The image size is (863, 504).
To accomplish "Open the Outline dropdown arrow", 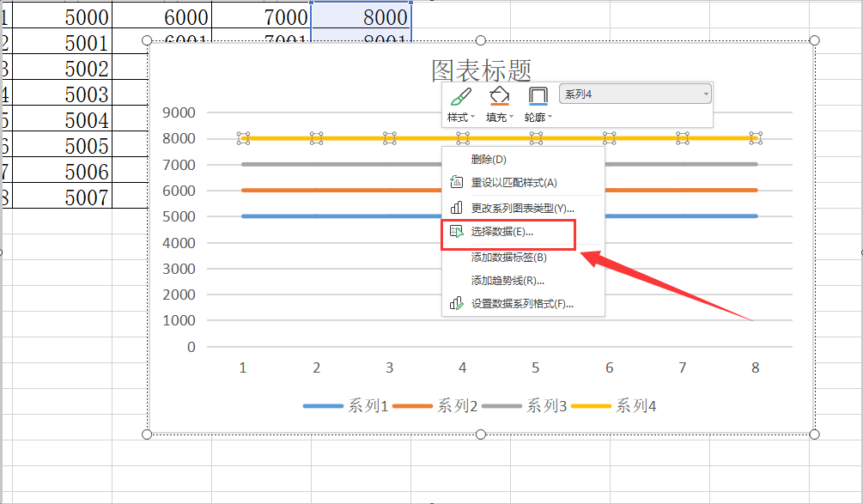I will point(550,117).
